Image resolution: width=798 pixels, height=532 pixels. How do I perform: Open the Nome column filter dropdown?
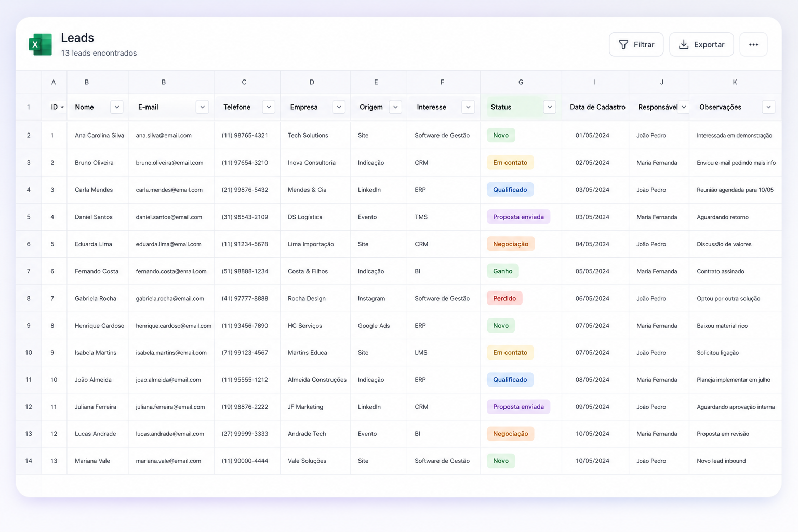coord(117,107)
